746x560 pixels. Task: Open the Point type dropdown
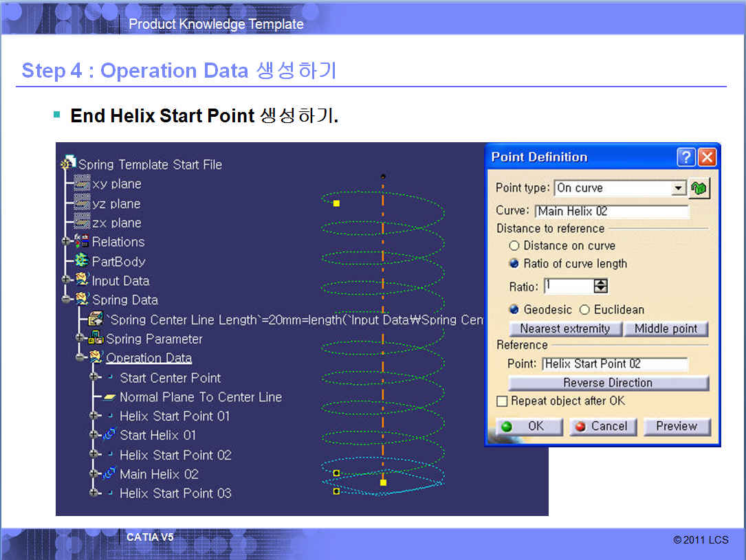point(678,188)
